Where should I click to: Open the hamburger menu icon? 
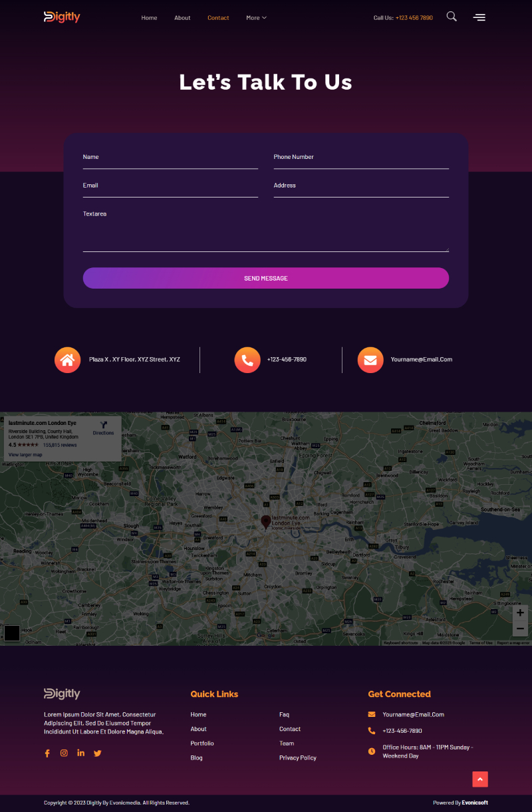[x=479, y=17]
